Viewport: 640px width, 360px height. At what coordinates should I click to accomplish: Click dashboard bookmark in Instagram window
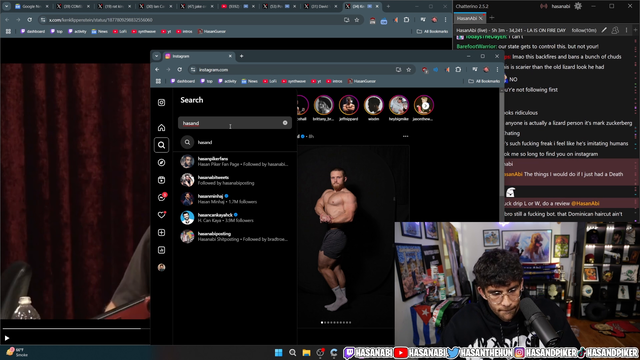click(182, 81)
